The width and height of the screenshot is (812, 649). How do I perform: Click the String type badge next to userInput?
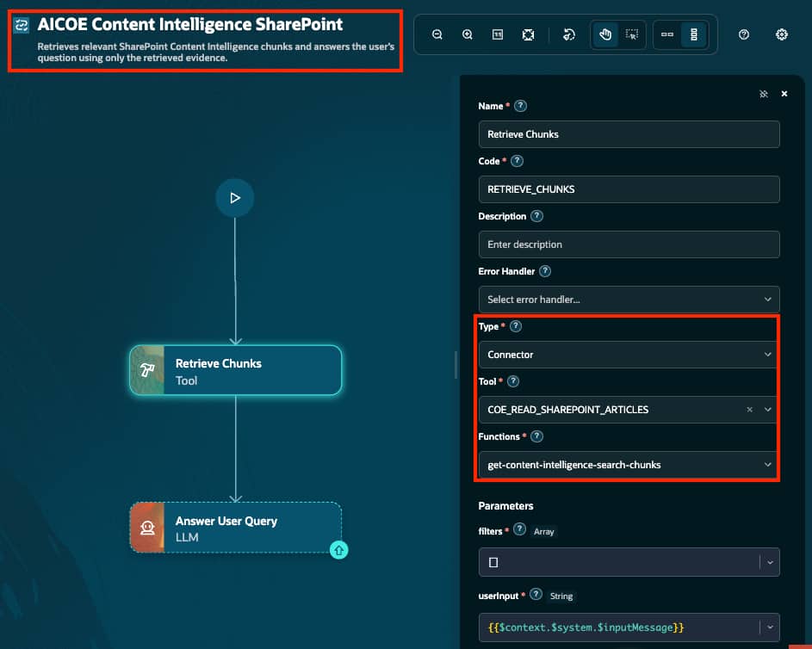point(561,596)
